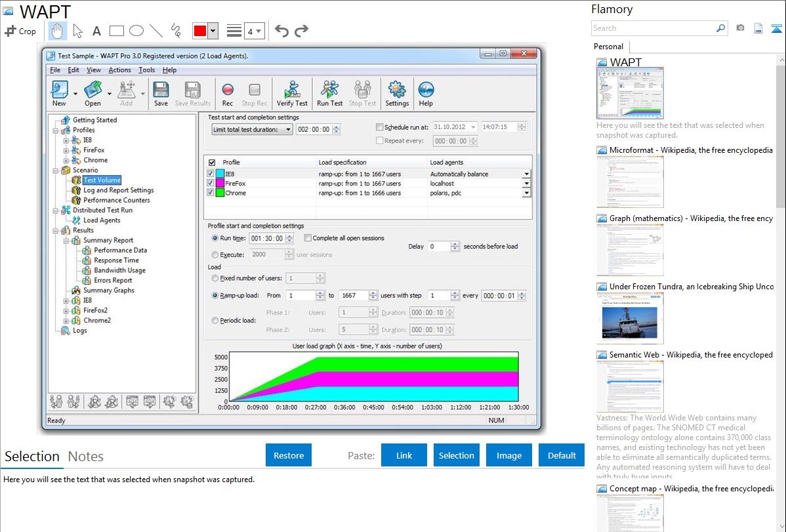Open the line thickness dropdown
This screenshot has width=786, height=532.
tap(254, 31)
